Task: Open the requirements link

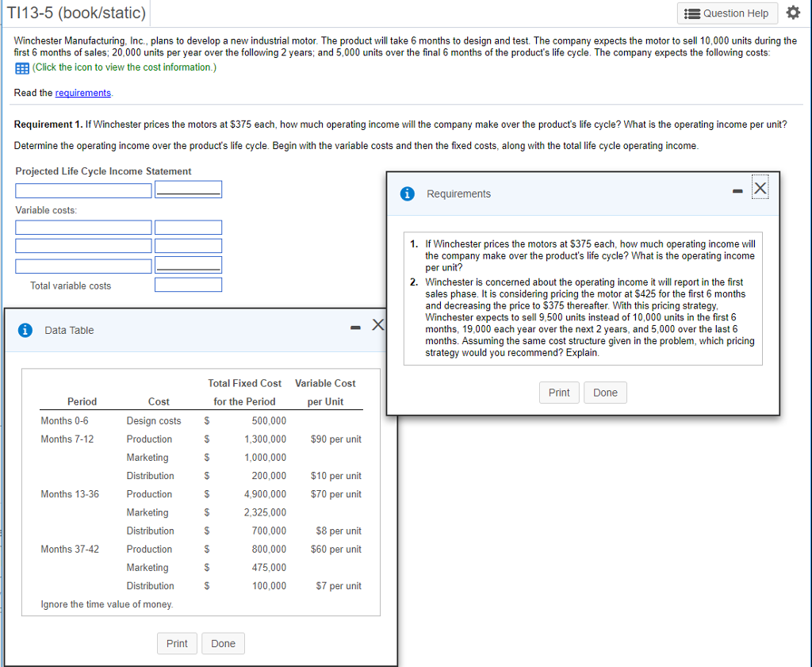Action: coord(83,93)
